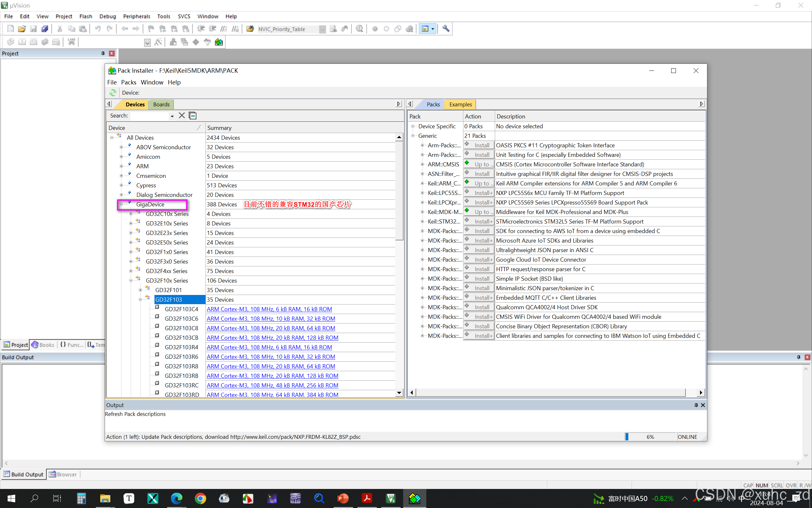Viewport: 812px width, 508px height.
Task: Click the Start Debug Session magnifier icon
Action: click(359, 29)
